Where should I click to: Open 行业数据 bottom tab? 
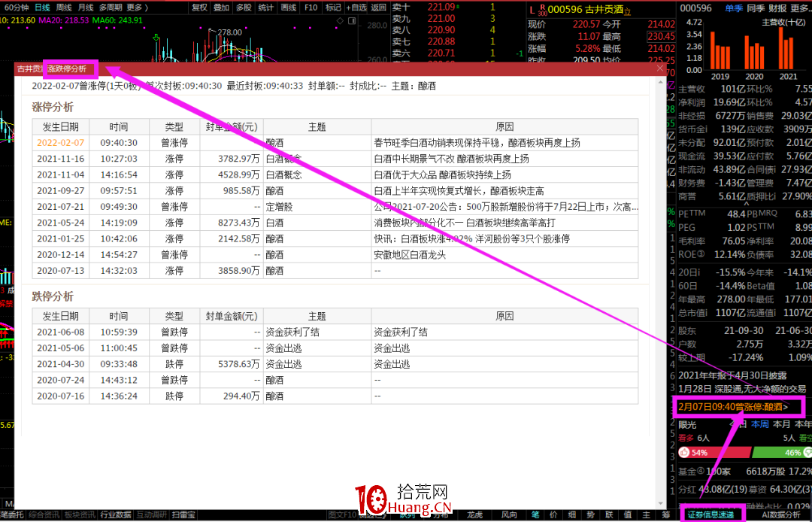pos(115,514)
